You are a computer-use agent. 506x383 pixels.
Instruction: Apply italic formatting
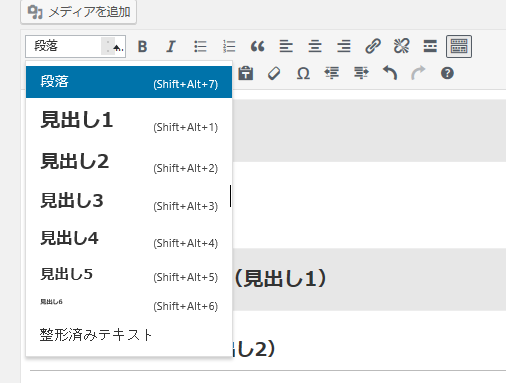click(171, 46)
